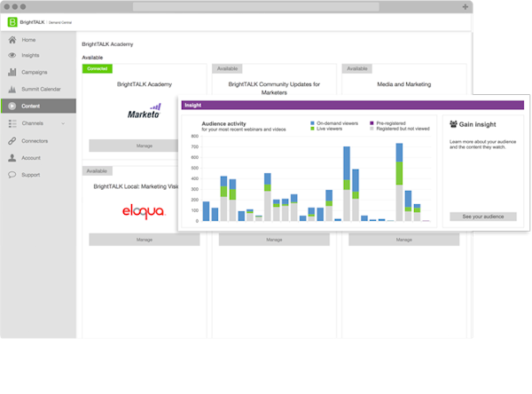Image resolution: width=532 pixels, height=394 pixels.
Task: Open the Campaigns menu item
Action: [35, 72]
